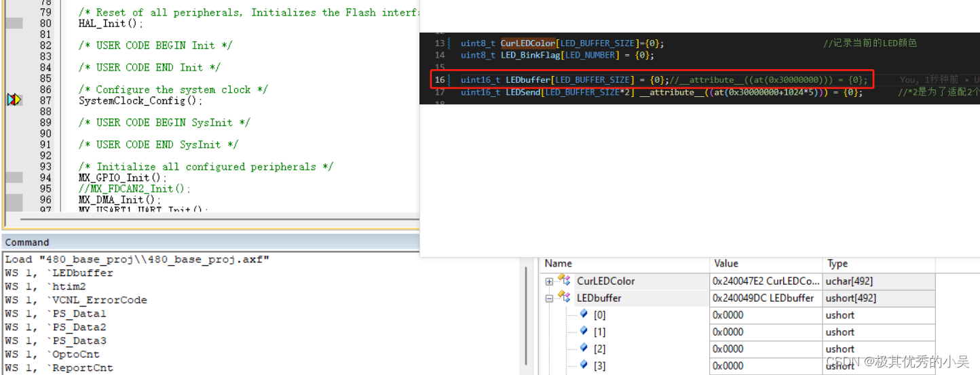Click the WS 1, `PS_Data1 command line
Viewport: 980px width, 375px height.
pyautogui.click(x=56, y=313)
